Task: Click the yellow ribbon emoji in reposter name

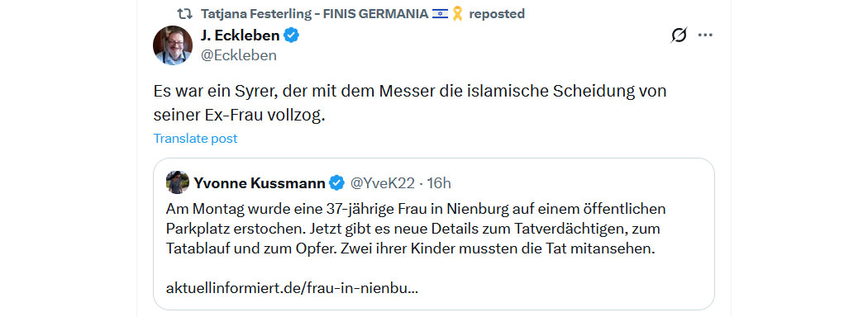Action: [457, 14]
